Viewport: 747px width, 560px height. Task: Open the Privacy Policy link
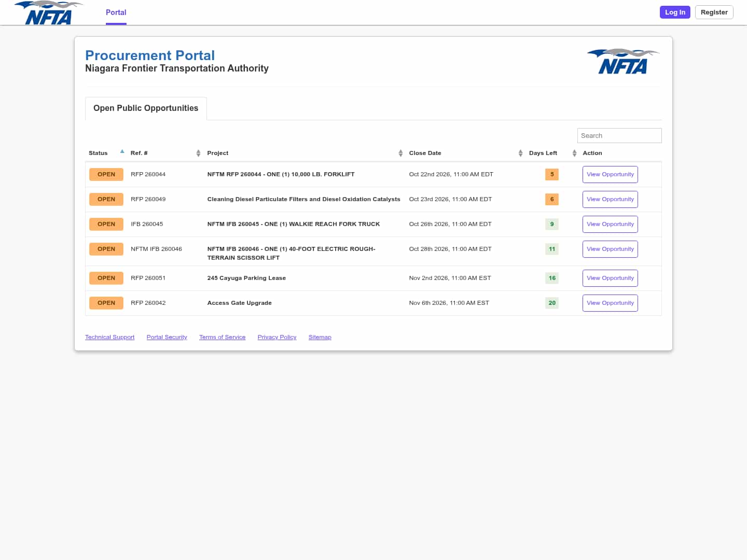tap(277, 337)
